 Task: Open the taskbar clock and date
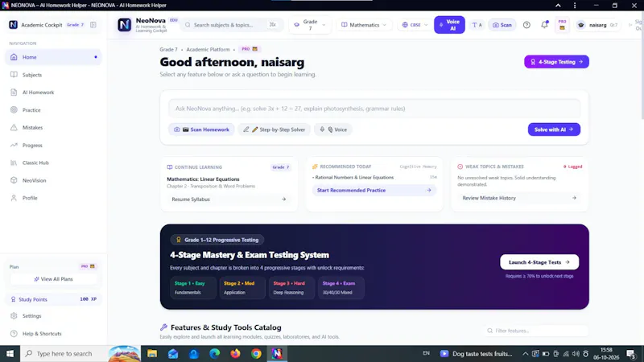[606, 353]
